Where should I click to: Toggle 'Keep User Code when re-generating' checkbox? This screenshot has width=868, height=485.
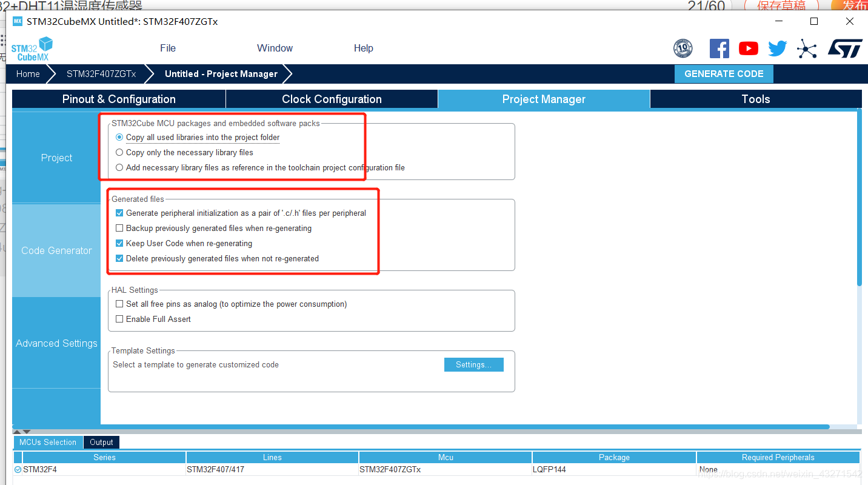[x=119, y=244]
